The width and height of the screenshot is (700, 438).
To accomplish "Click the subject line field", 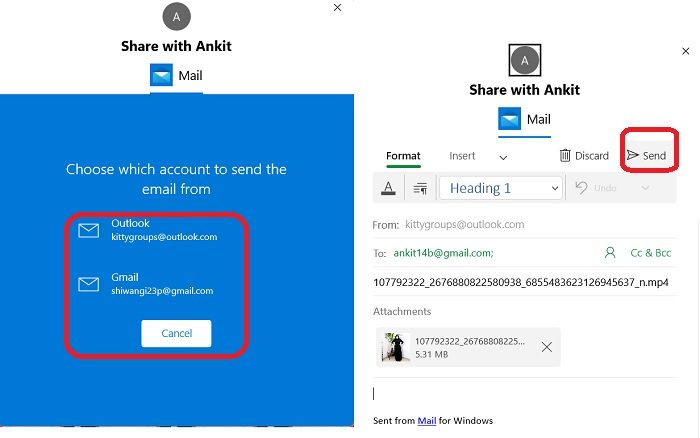I will click(525, 282).
